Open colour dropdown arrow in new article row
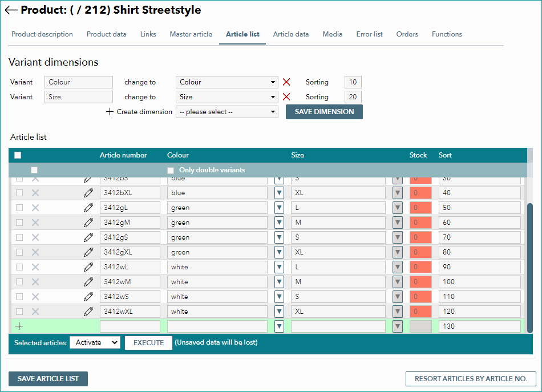Screen dimensions: 542x392 (280, 326)
